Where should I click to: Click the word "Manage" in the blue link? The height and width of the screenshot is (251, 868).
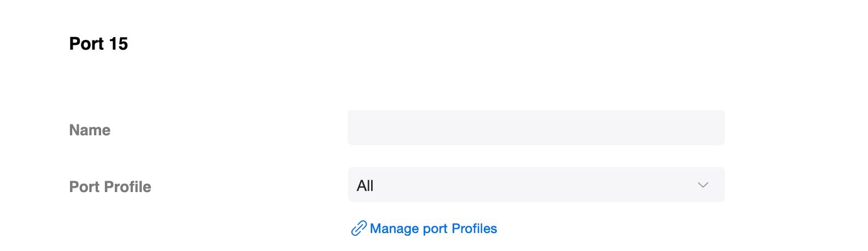tap(394, 228)
